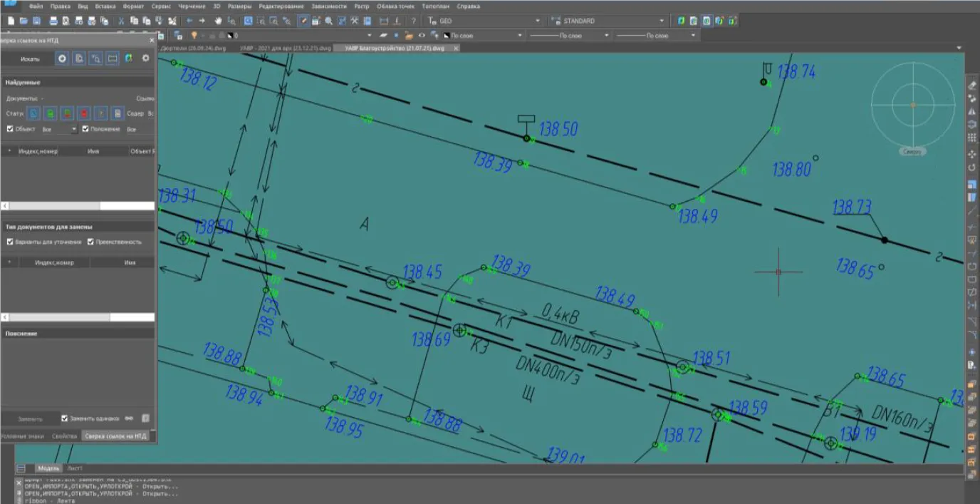Select the Cut scissors icon

[x=122, y=21]
